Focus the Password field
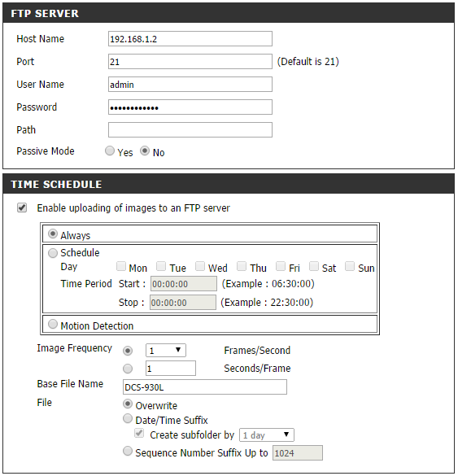Image resolution: width=458 pixels, height=476 pixels. [190, 107]
